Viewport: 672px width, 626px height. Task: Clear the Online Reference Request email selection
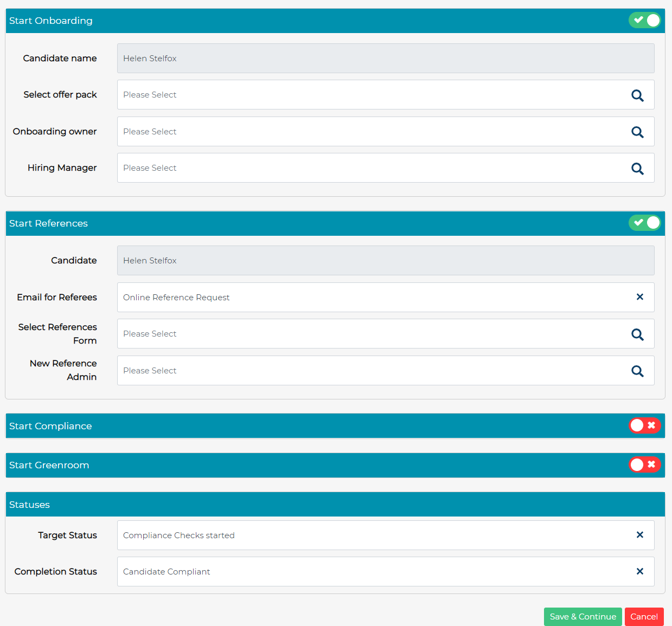tap(639, 297)
